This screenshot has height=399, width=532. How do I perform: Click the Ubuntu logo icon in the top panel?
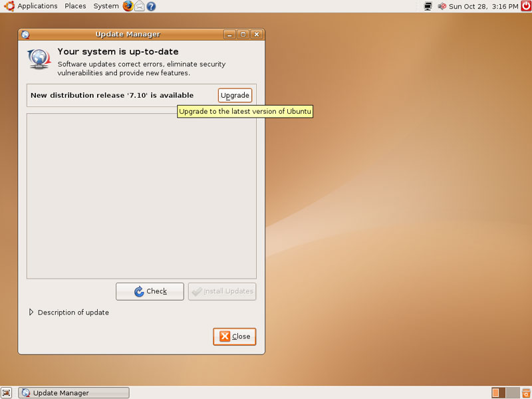pos(9,6)
